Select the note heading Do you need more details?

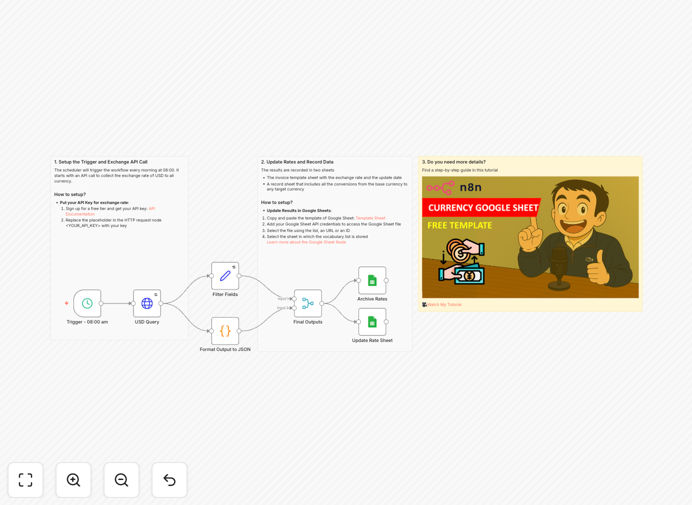pyautogui.click(x=454, y=162)
